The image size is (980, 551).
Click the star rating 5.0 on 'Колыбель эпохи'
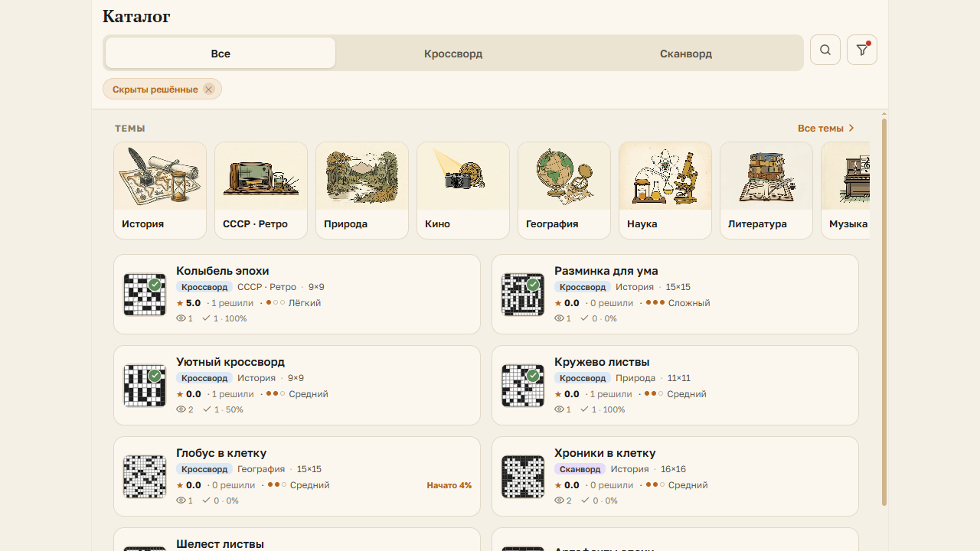pos(188,303)
